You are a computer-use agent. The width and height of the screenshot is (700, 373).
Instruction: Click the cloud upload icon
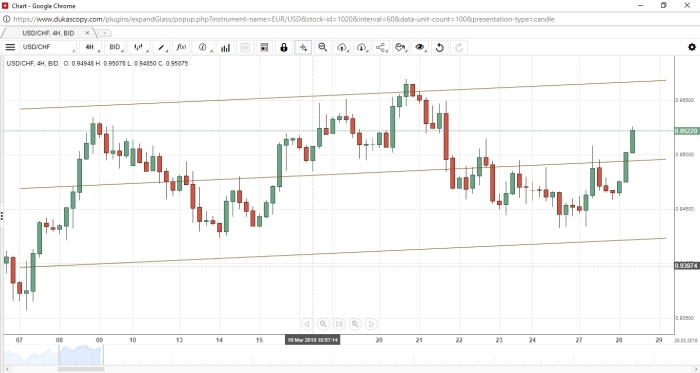coord(342,47)
